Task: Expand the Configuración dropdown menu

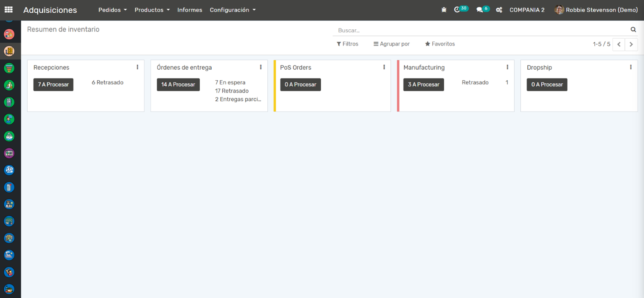Action: point(232,10)
